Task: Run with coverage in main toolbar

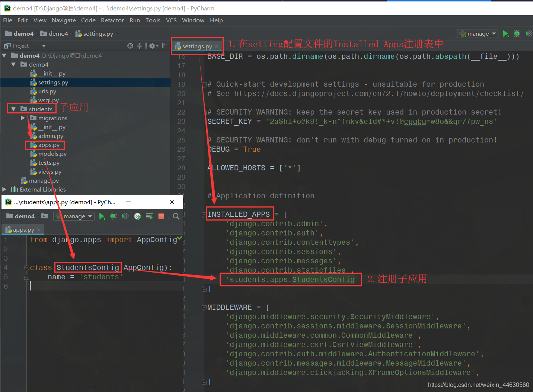Action: coord(529,33)
